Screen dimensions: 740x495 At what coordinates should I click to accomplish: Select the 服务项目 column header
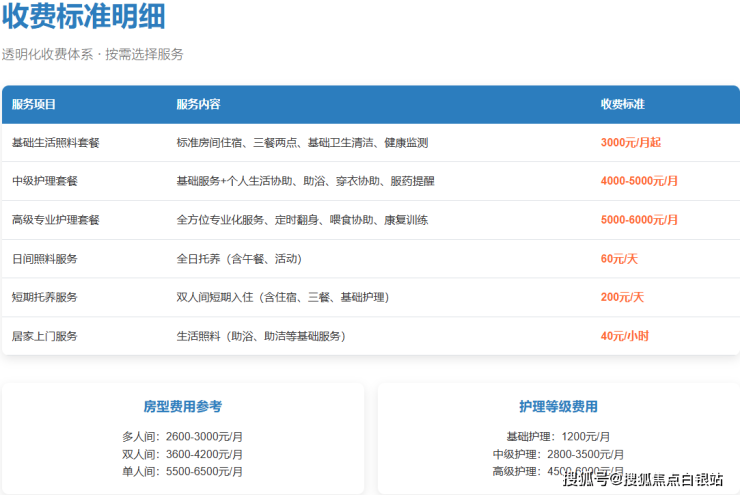[x=34, y=104]
